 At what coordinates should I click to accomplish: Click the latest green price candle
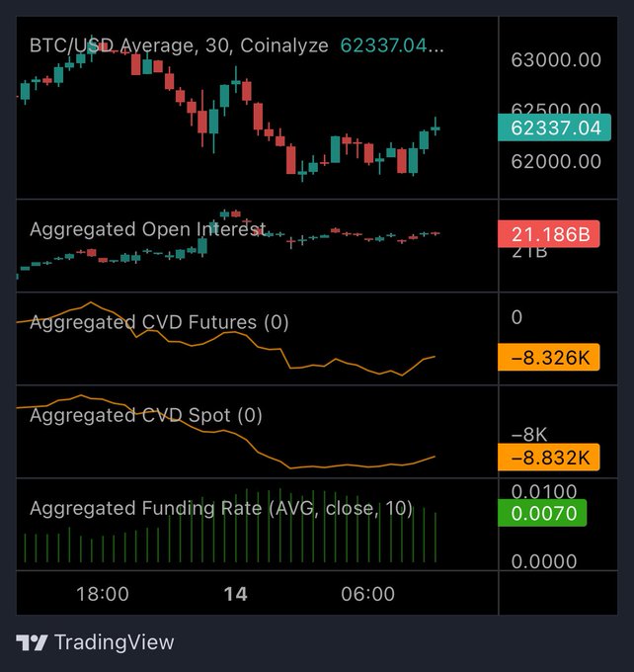436,127
